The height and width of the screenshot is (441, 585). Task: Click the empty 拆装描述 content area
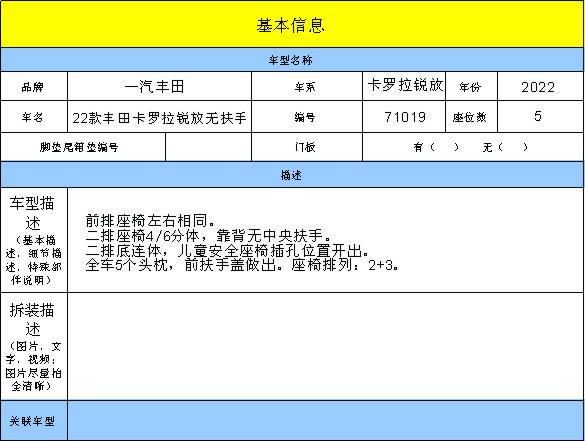coord(325,346)
